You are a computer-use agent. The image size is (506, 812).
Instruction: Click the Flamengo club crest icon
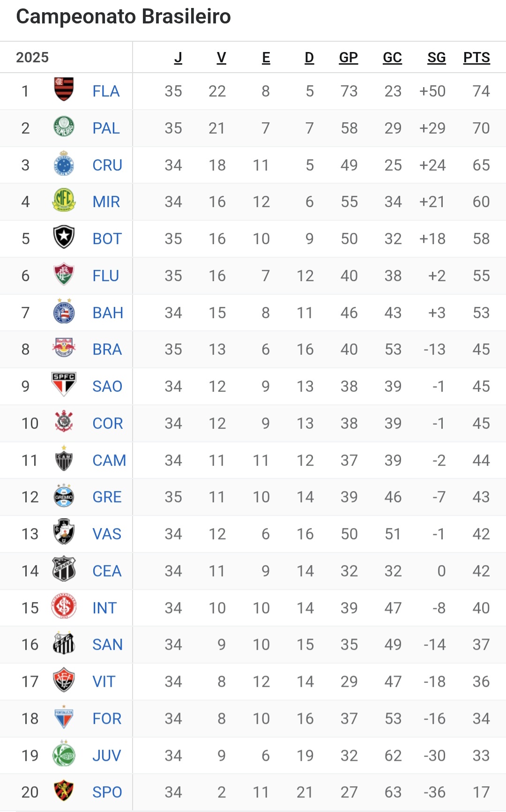coord(64,90)
